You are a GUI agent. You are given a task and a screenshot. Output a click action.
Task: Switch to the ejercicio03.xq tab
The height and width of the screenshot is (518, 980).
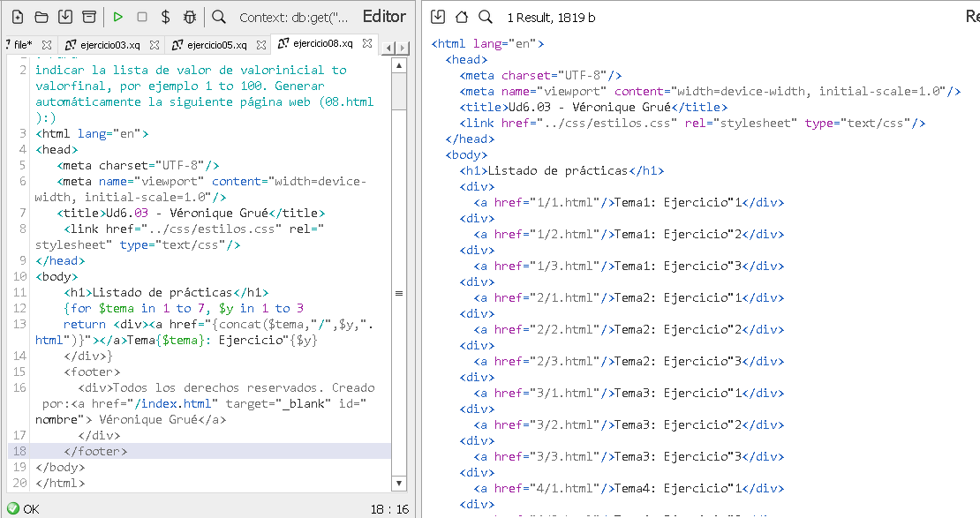(x=109, y=44)
